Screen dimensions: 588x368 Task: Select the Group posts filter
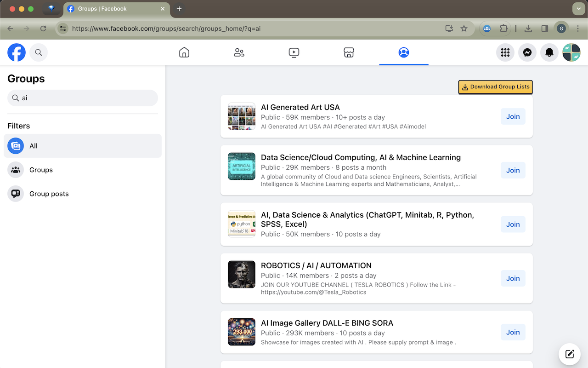pyautogui.click(x=83, y=194)
